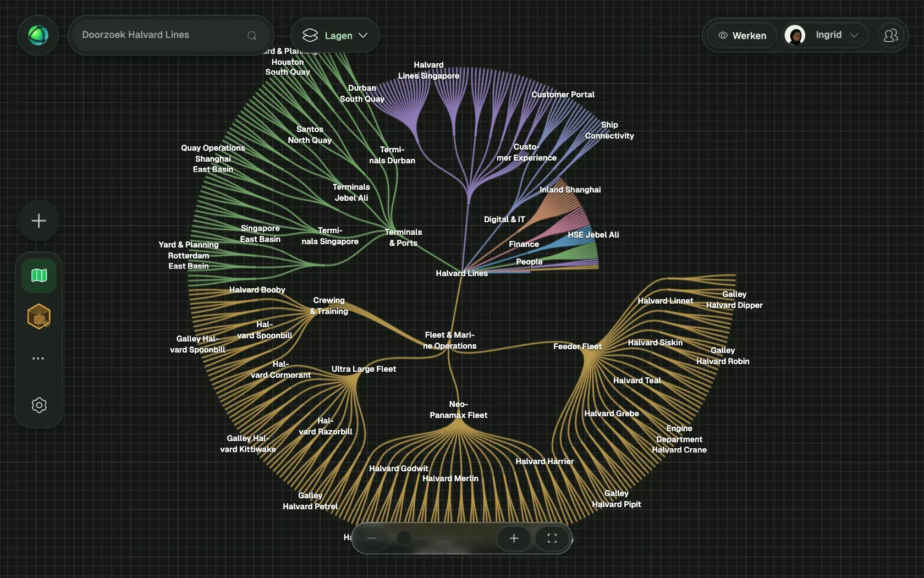Image resolution: width=924 pixels, height=578 pixels.
Task: Click the zoom slider knob
Action: (x=404, y=538)
